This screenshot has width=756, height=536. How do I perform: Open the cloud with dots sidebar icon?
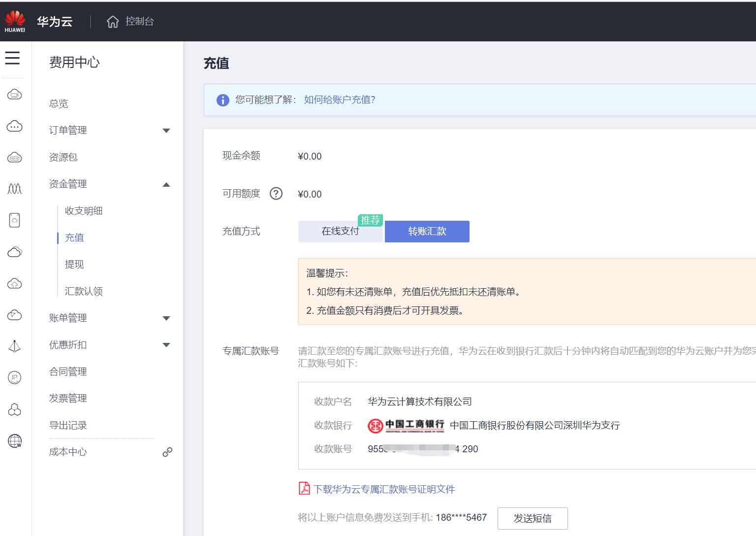click(15, 126)
